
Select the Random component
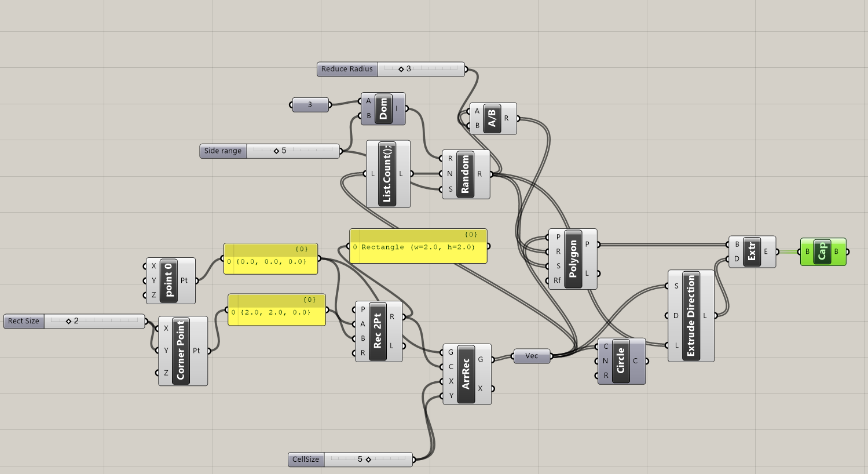click(x=466, y=173)
